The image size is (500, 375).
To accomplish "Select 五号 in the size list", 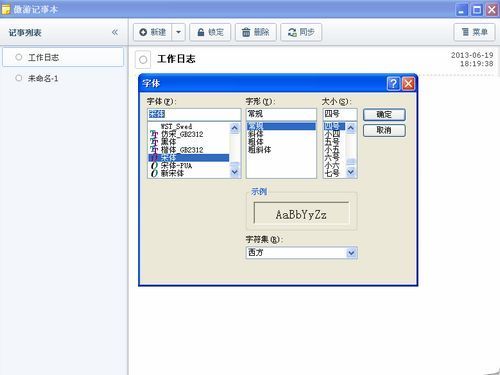I will [x=334, y=142].
